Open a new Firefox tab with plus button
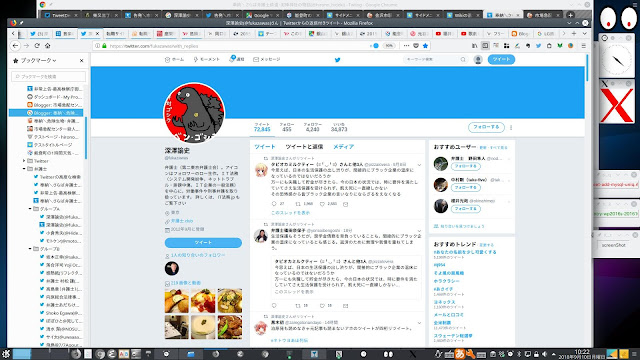 (x=574, y=33)
